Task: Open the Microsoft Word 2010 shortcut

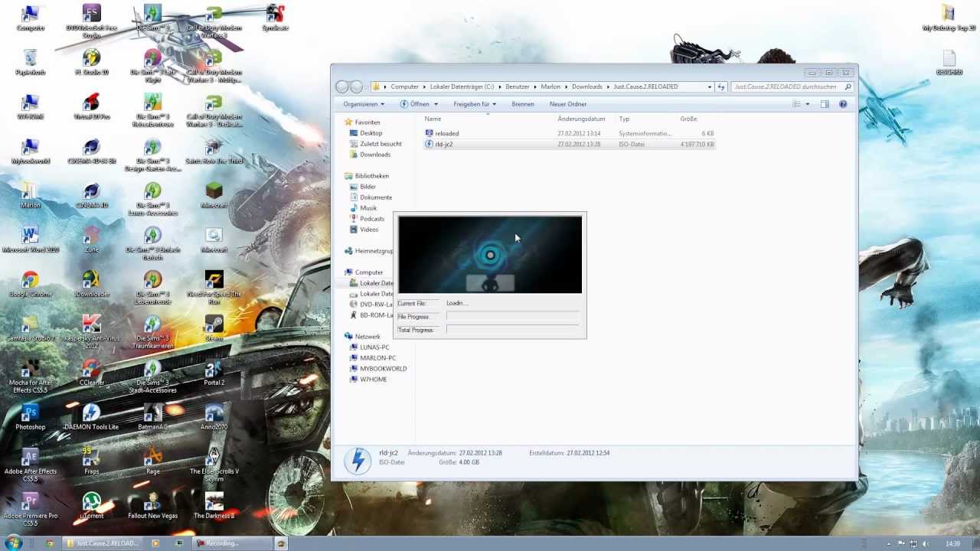Action: (x=30, y=240)
